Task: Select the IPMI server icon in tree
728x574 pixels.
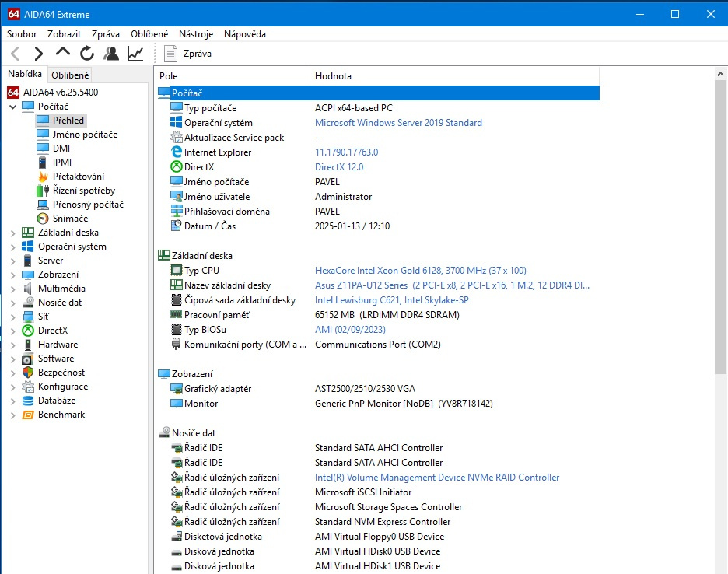Action: tap(43, 163)
